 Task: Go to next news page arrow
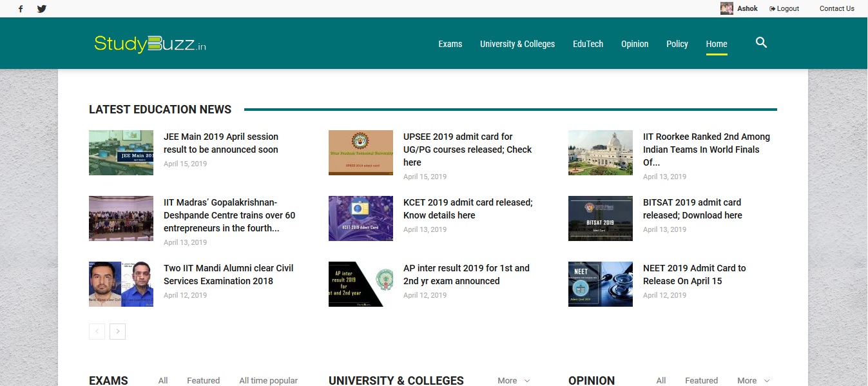(117, 331)
